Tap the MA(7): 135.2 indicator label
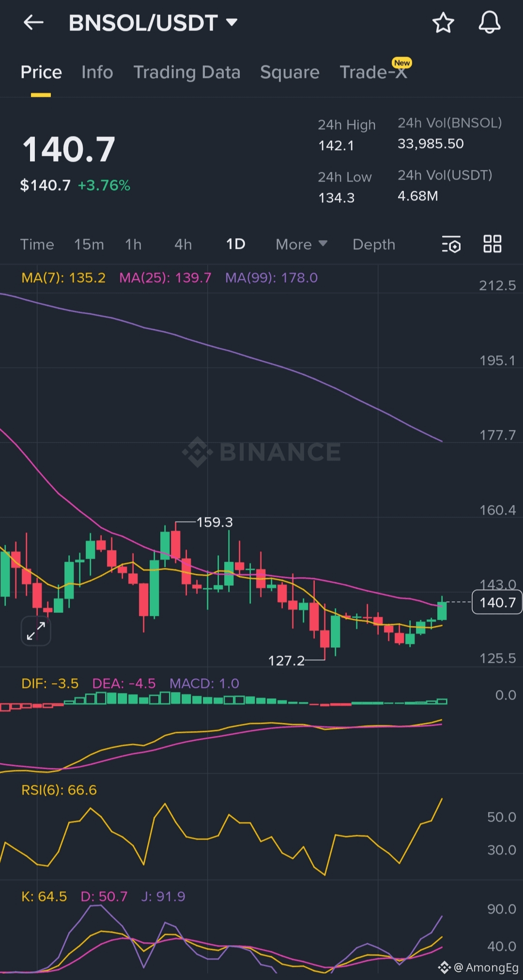Image resolution: width=523 pixels, height=980 pixels. tap(63, 277)
